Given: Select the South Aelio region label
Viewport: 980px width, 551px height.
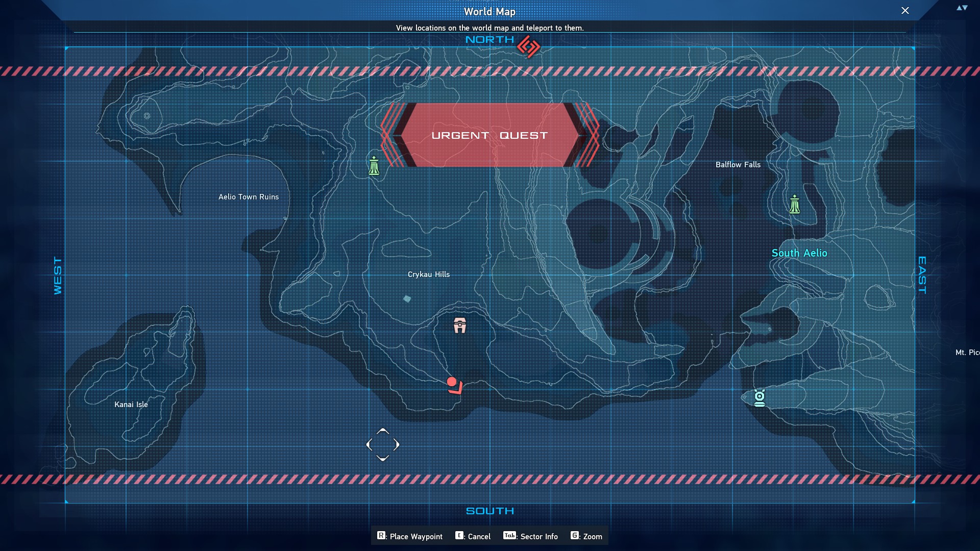Looking at the screenshot, I should pyautogui.click(x=799, y=253).
